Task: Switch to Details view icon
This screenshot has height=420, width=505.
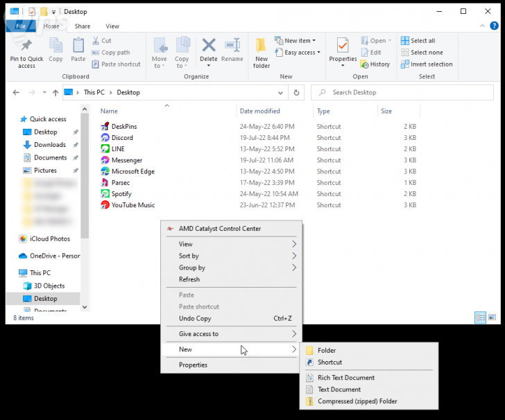Action: click(480, 317)
